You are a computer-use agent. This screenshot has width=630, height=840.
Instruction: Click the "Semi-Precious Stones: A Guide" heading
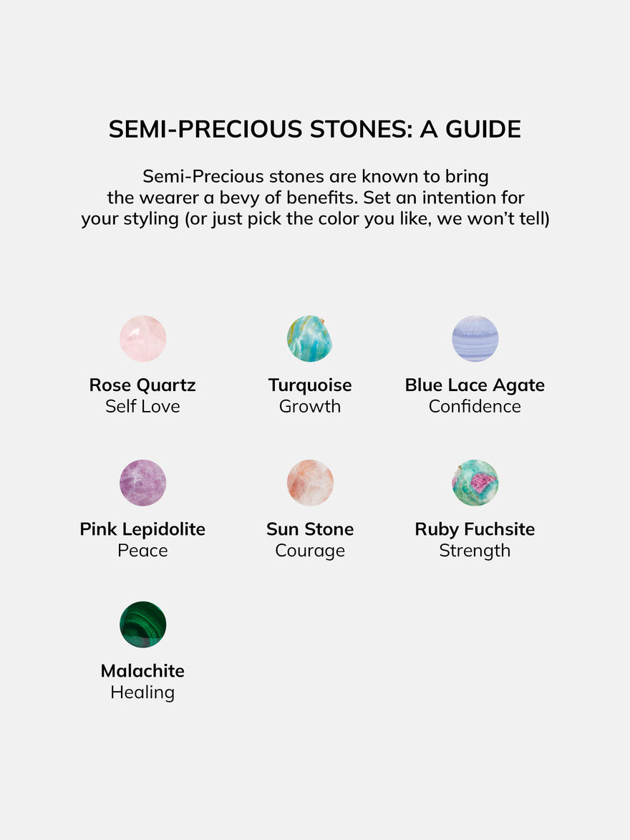tap(315, 130)
